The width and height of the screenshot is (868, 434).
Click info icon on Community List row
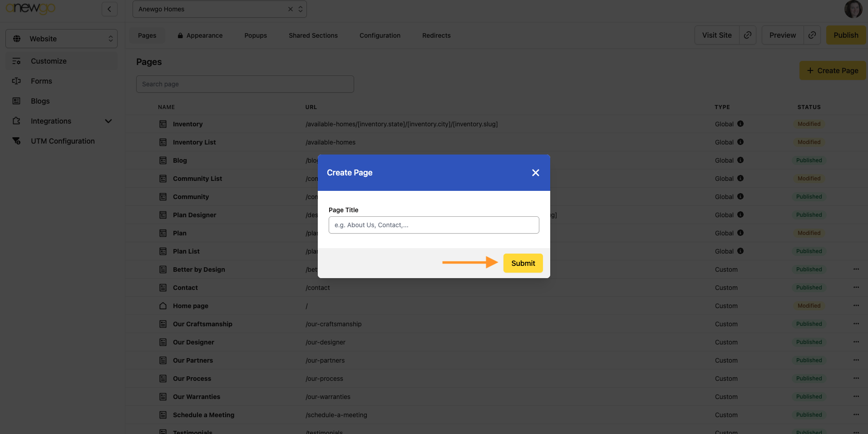[740, 178]
